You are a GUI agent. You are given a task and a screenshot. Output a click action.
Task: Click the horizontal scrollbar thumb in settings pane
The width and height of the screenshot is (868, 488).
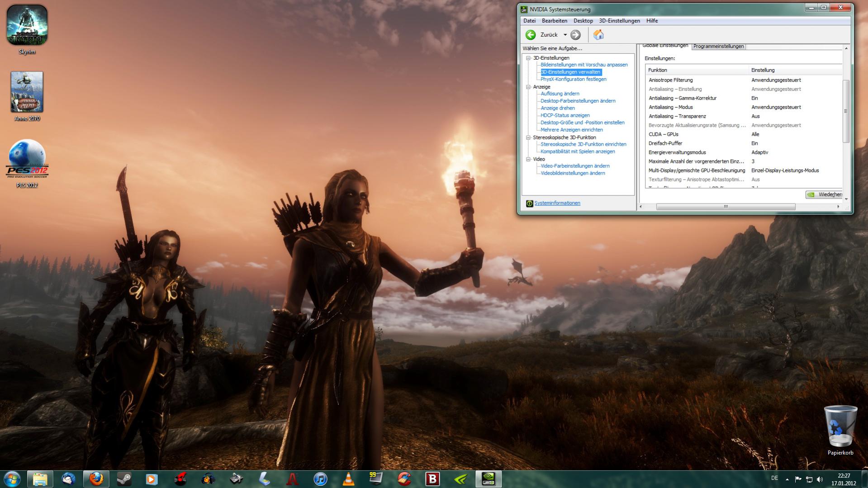pyautogui.click(x=726, y=207)
